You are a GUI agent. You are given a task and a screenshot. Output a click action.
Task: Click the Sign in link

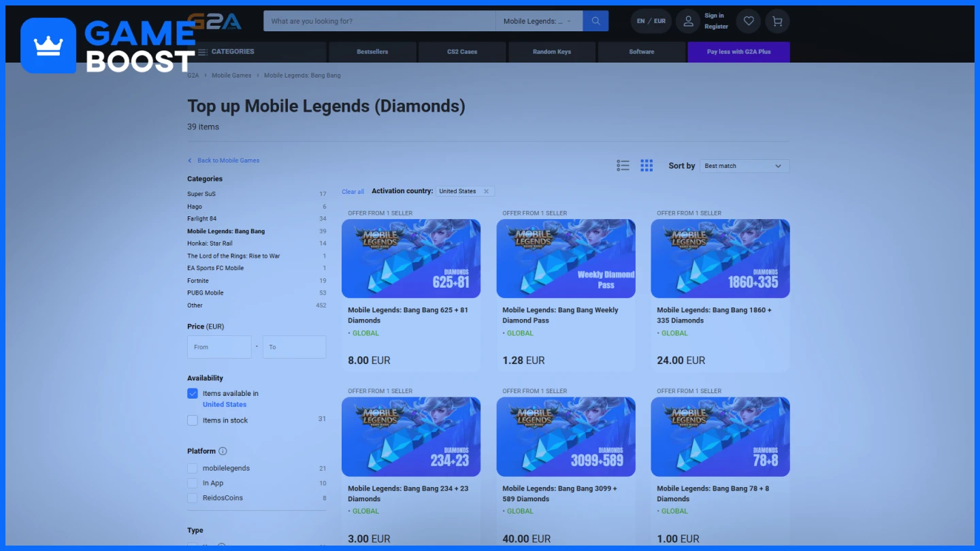[714, 16]
